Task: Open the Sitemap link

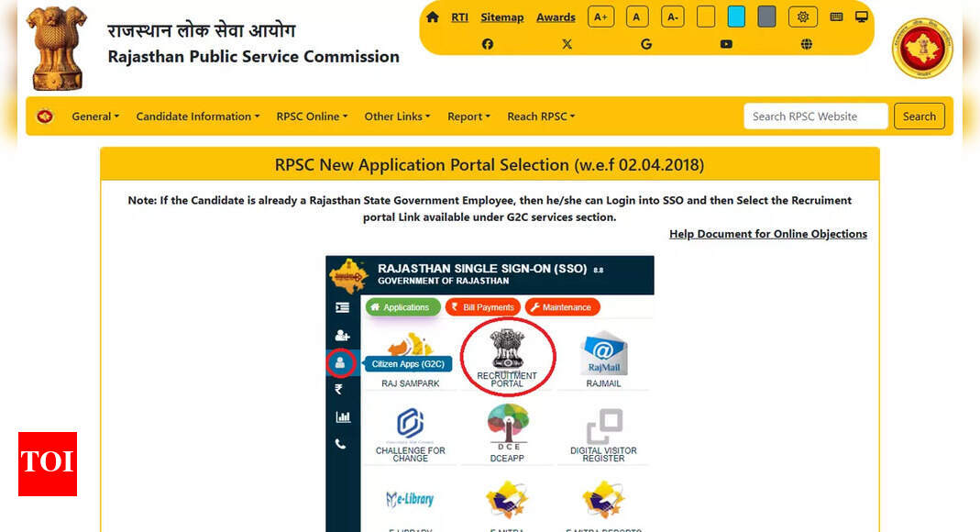Action: [x=501, y=17]
